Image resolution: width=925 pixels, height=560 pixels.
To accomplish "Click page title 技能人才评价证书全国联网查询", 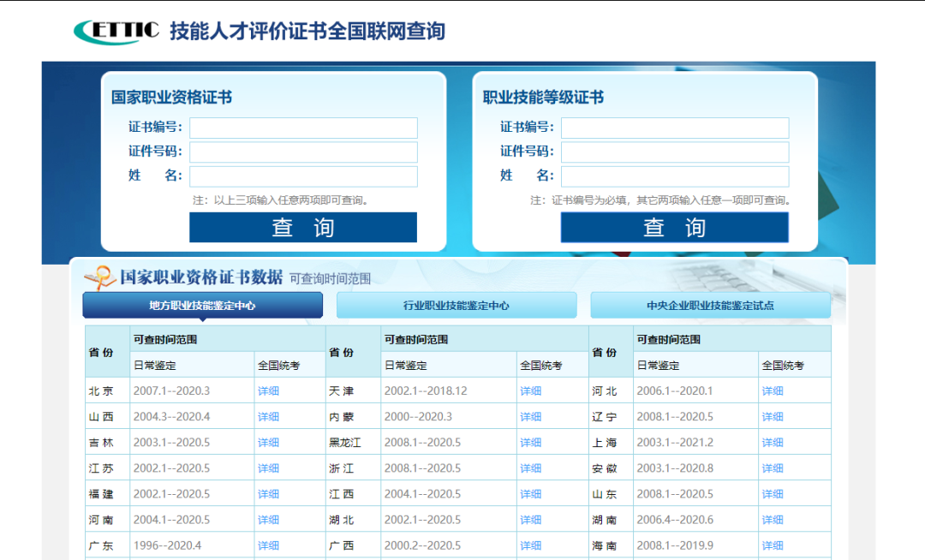I will 307,31.
